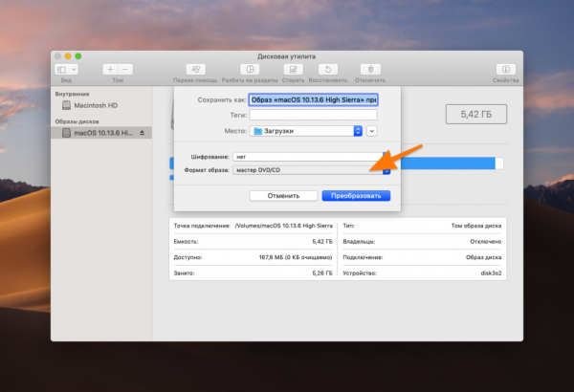
Task: Select Macintosh HD in the sidebar
Action: pyautogui.click(x=96, y=105)
